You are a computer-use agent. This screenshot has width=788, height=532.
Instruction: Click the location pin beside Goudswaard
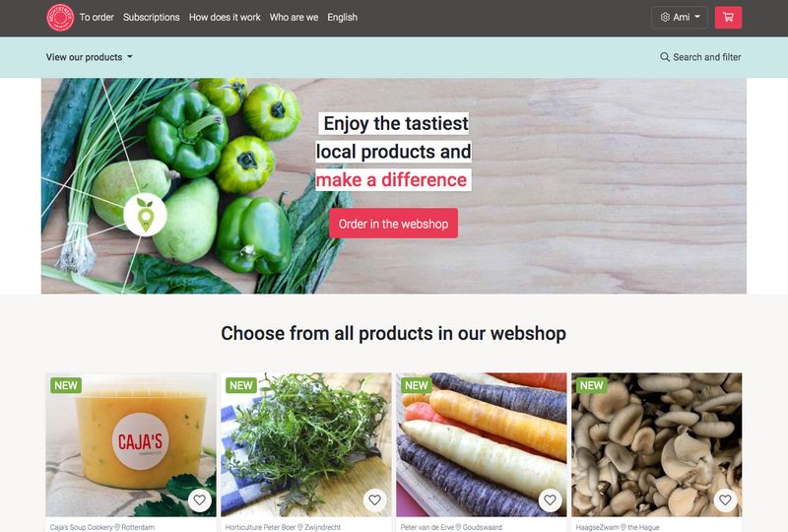[458, 527]
